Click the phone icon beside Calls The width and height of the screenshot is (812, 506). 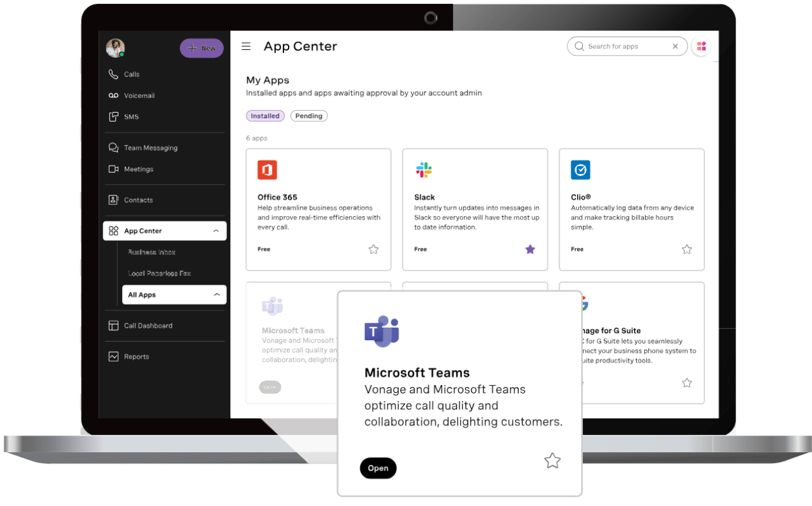pos(113,75)
